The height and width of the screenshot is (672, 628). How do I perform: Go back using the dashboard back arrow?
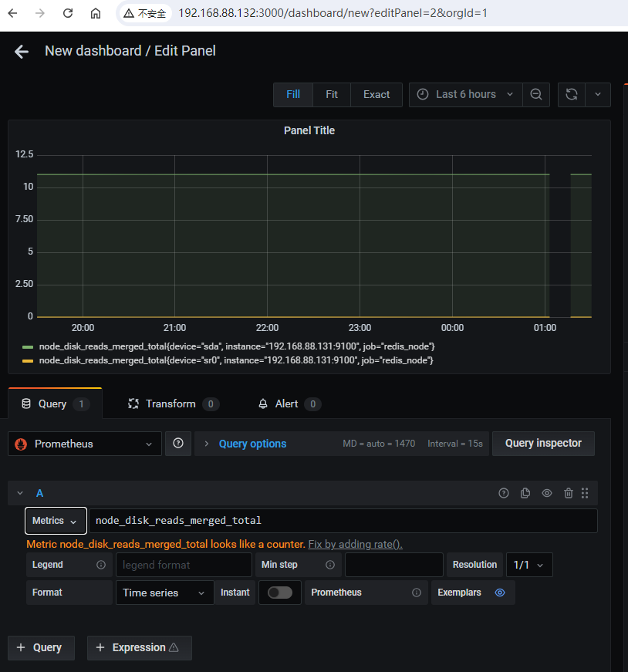point(22,52)
